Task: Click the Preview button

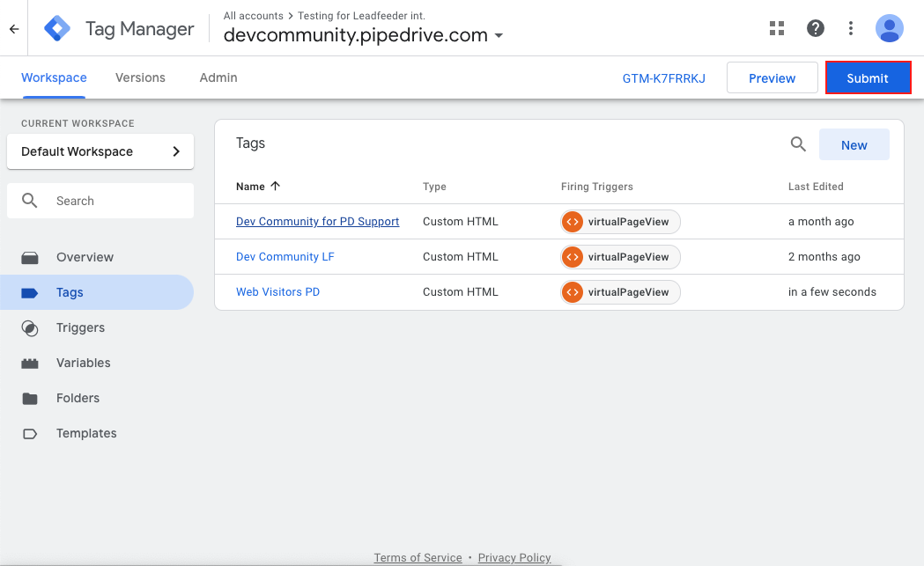Action: [772, 77]
